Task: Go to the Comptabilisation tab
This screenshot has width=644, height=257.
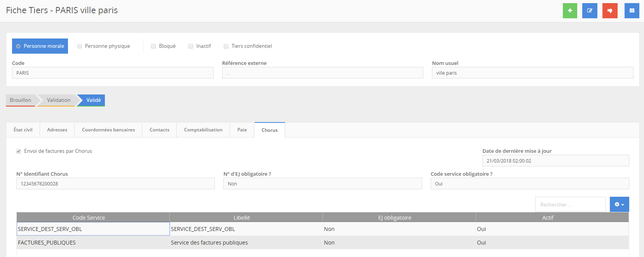Action: click(x=203, y=130)
